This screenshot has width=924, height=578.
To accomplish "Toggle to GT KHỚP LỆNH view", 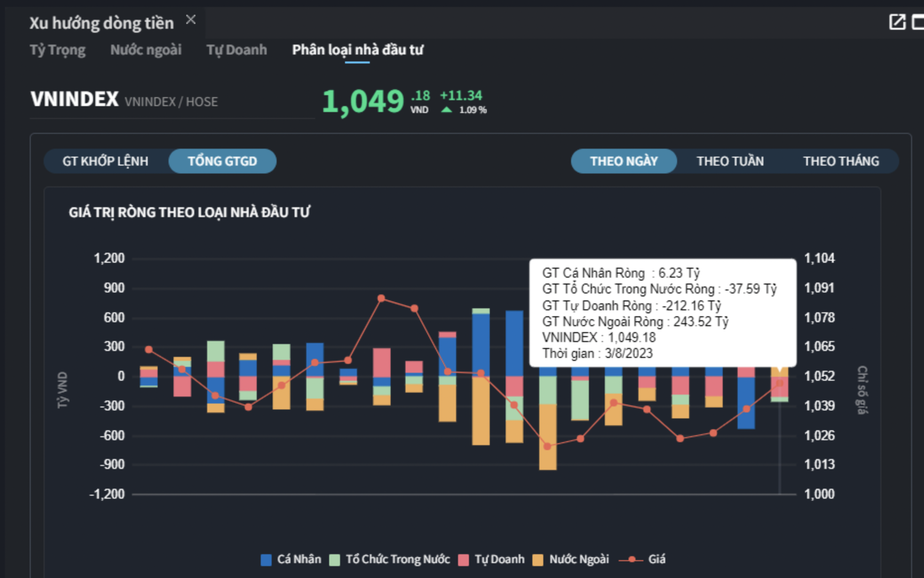I will point(105,161).
